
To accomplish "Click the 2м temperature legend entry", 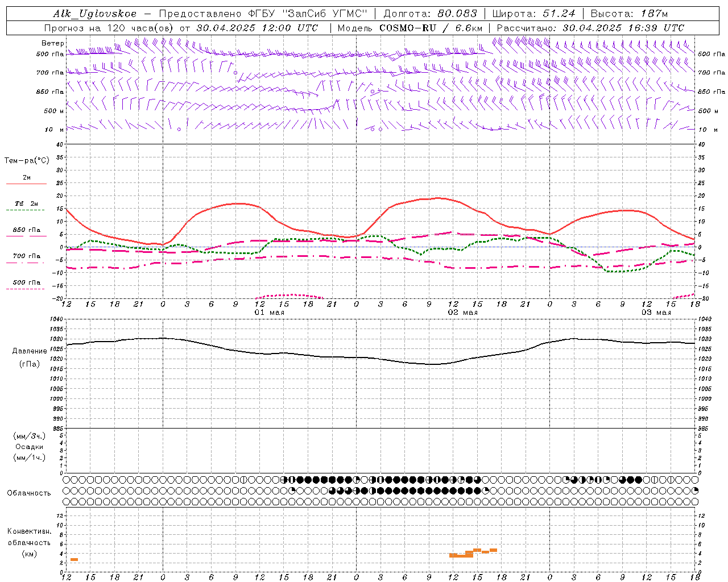I will point(27,178).
